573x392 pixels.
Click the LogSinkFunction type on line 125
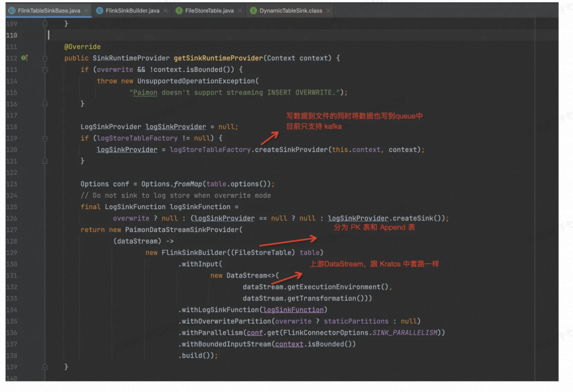135,207
